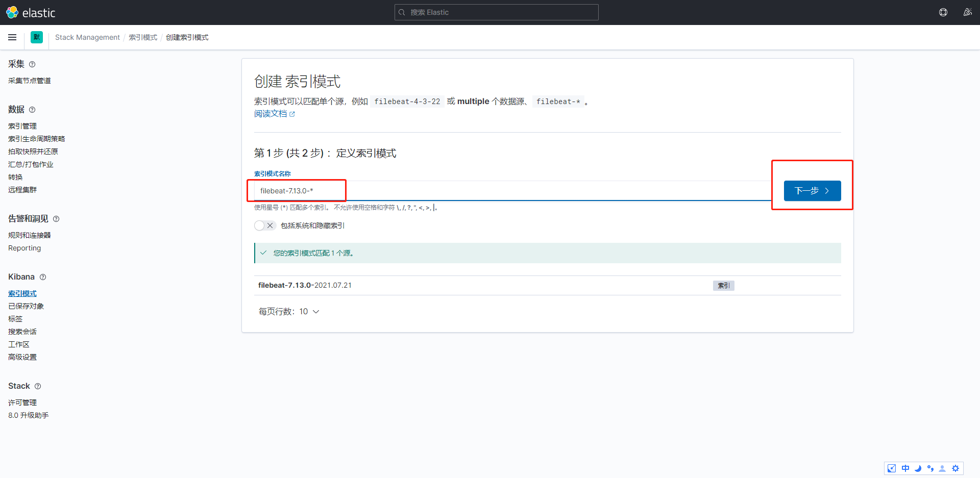Image resolution: width=980 pixels, height=478 pixels.
Task: Open 标签 in sidebar
Action: 15,319
